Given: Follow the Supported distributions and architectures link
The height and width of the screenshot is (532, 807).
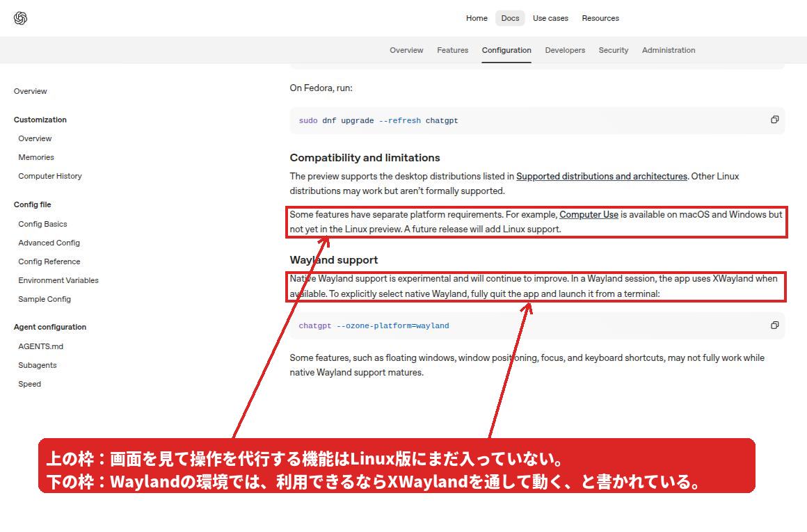Looking at the screenshot, I should tap(602, 176).
